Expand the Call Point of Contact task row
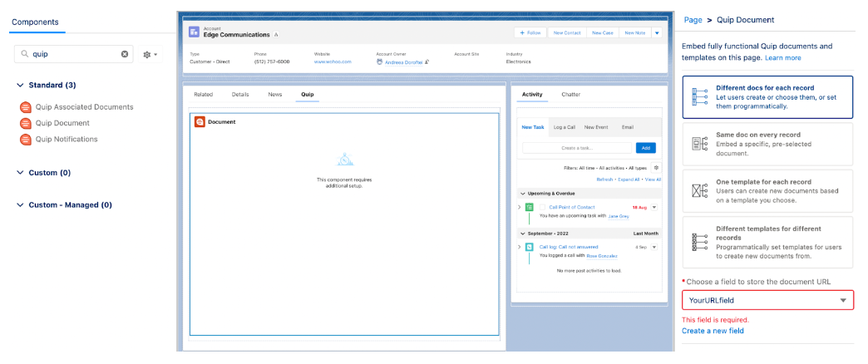 coord(520,207)
